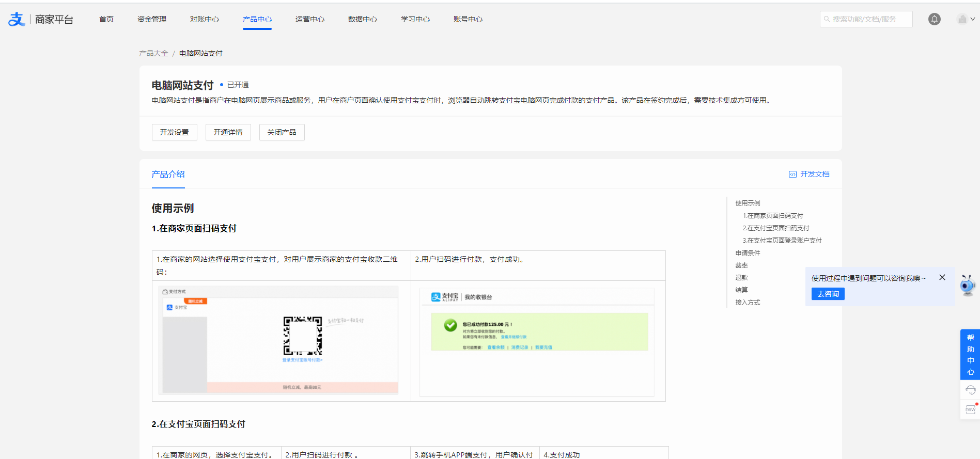Open the 产品大全 breadcrumb link
980x459 pixels.
pos(153,53)
